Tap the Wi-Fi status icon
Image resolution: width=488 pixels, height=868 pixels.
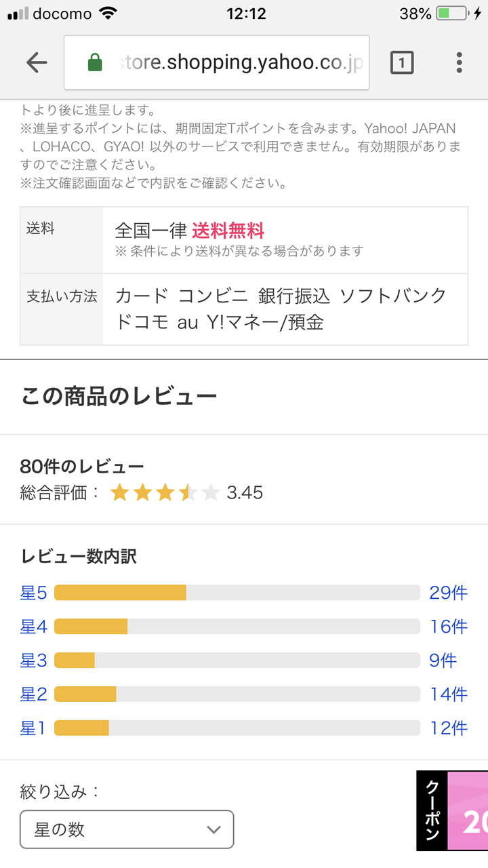click(107, 14)
